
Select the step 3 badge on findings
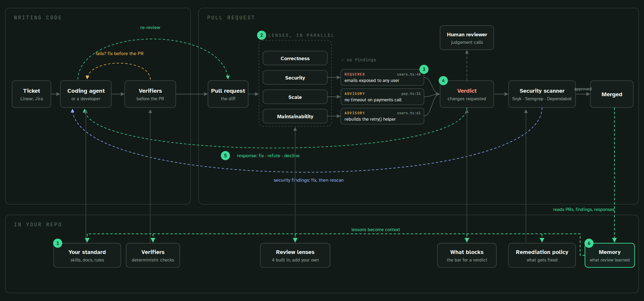tap(424, 69)
